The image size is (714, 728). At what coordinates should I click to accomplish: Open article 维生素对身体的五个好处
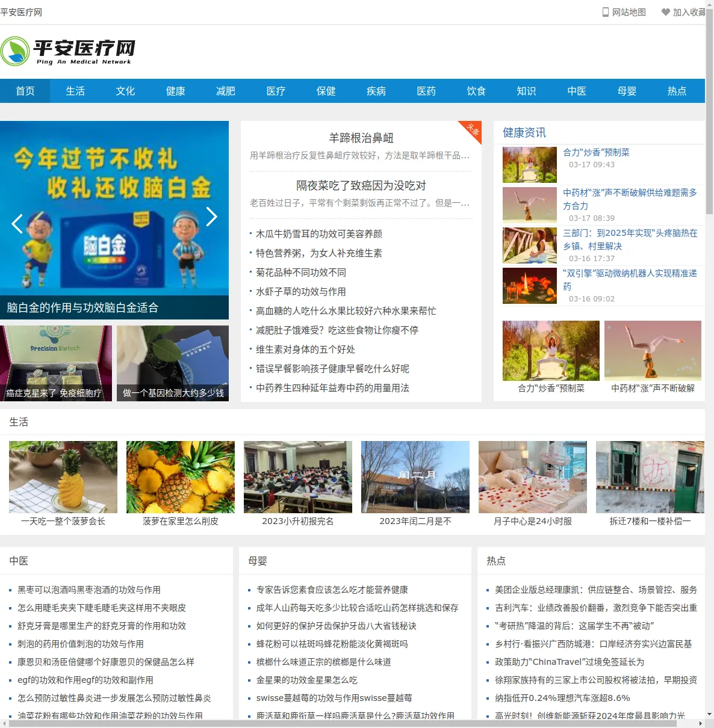coord(305,350)
